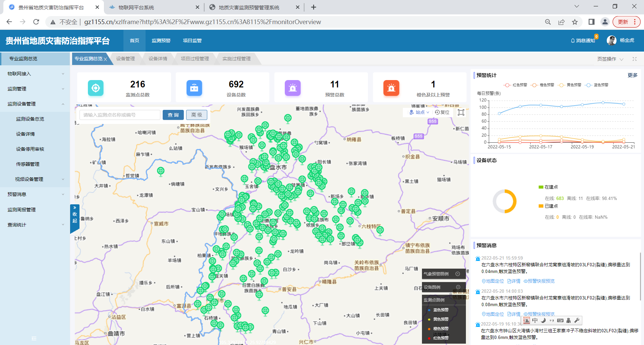The image size is (644, 345).
Task: Toggle 红色预警 series in chart legend
Action: pos(516,85)
